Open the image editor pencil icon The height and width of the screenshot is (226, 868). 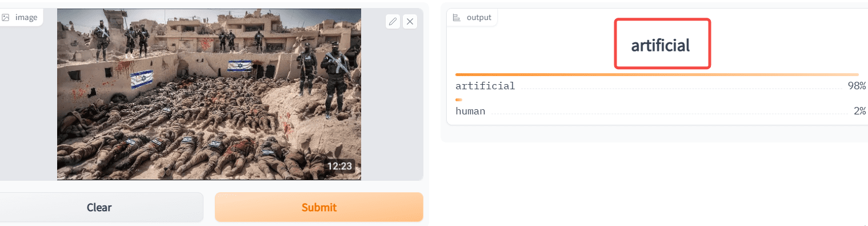(x=393, y=22)
